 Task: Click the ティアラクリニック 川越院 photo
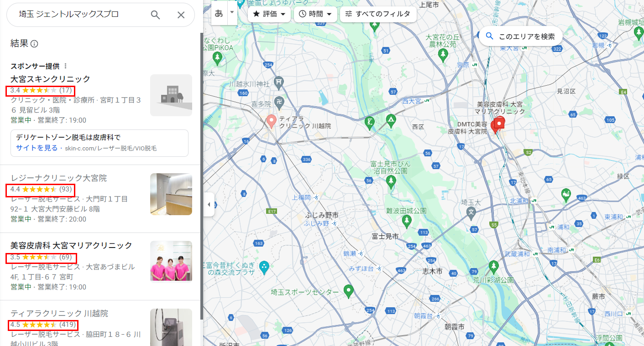pyautogui.click(x=171, y=327)
